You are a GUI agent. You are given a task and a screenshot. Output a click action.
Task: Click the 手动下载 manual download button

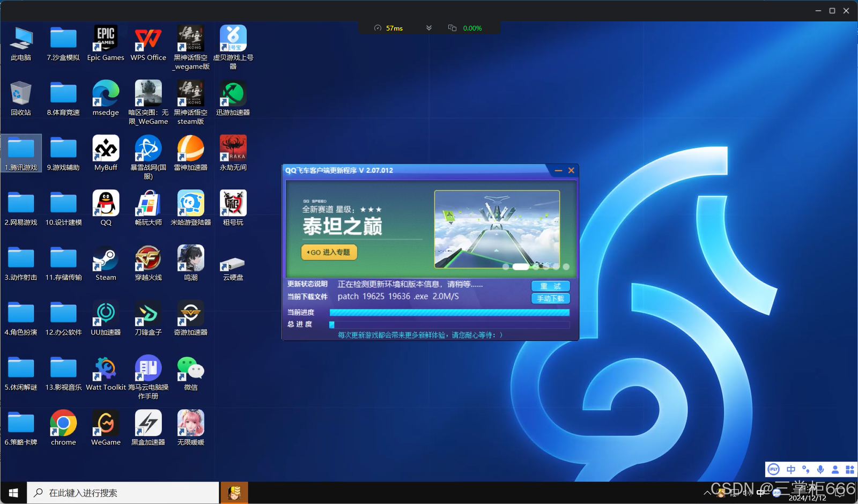tap(550, 298)
